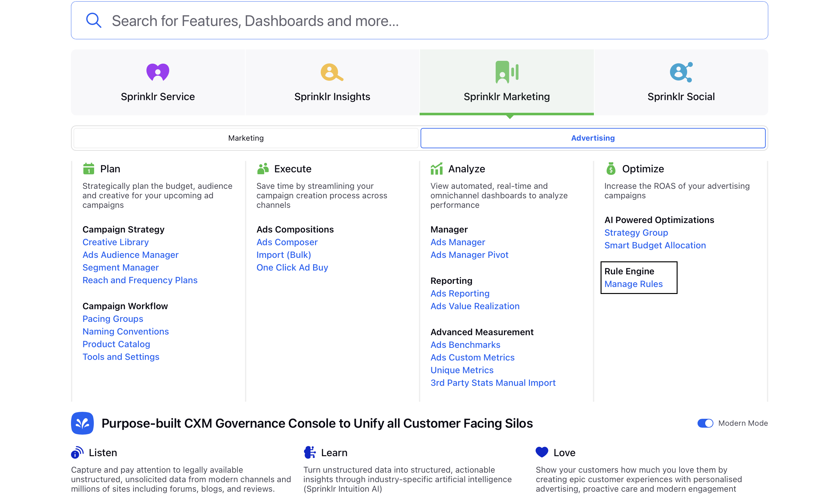824x504 pixels.
Task: Click the Love heart icon
Action: point(542,452)
